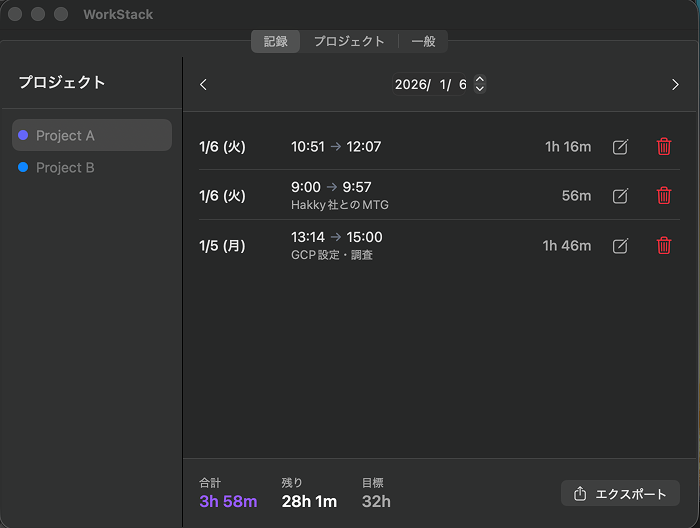Switch to the 一般 tab
Screen dimensions: 700x528
click(423, 42)
